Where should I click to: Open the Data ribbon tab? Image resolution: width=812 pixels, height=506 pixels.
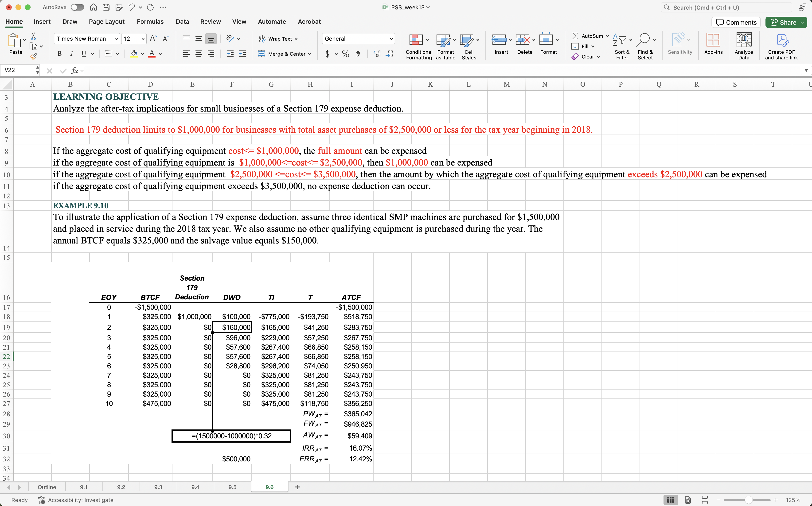182,21
